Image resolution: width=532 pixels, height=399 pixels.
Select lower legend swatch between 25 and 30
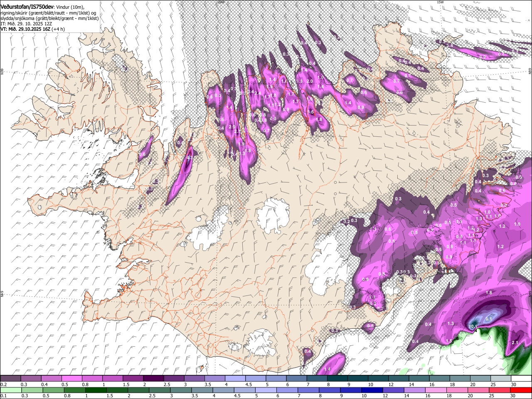click(500, 390)
